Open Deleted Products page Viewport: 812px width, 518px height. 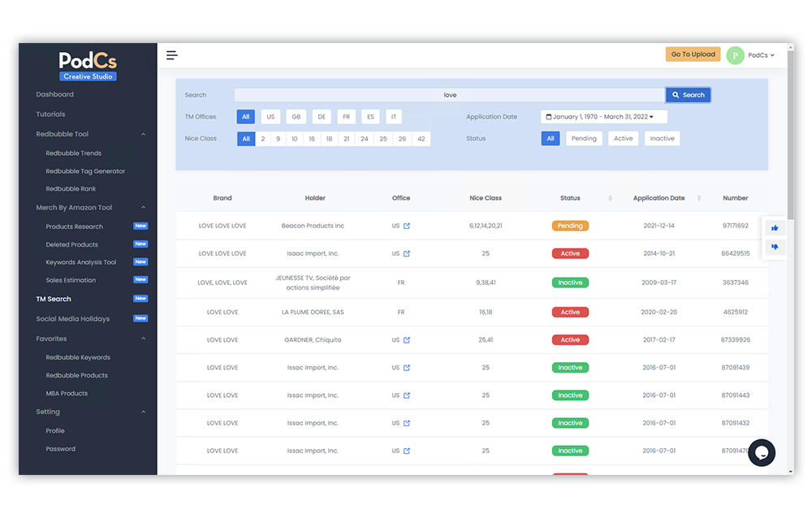(72, 244)
